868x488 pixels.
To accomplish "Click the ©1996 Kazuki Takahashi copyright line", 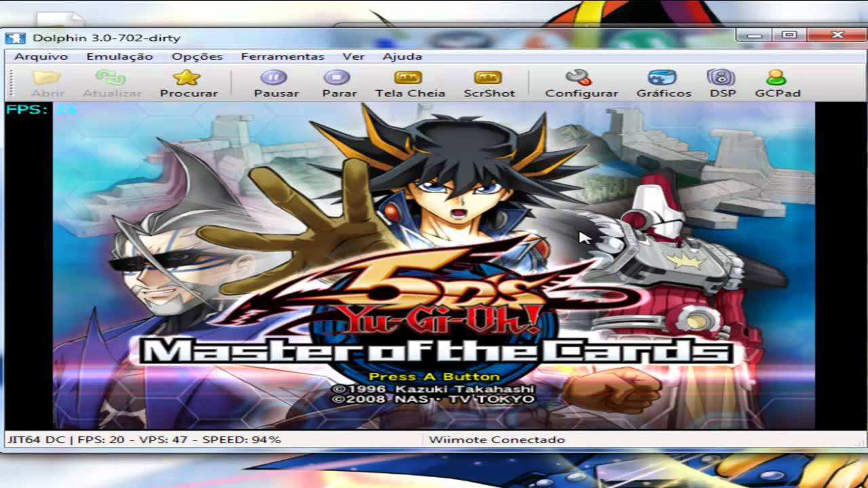I will 433,389.
